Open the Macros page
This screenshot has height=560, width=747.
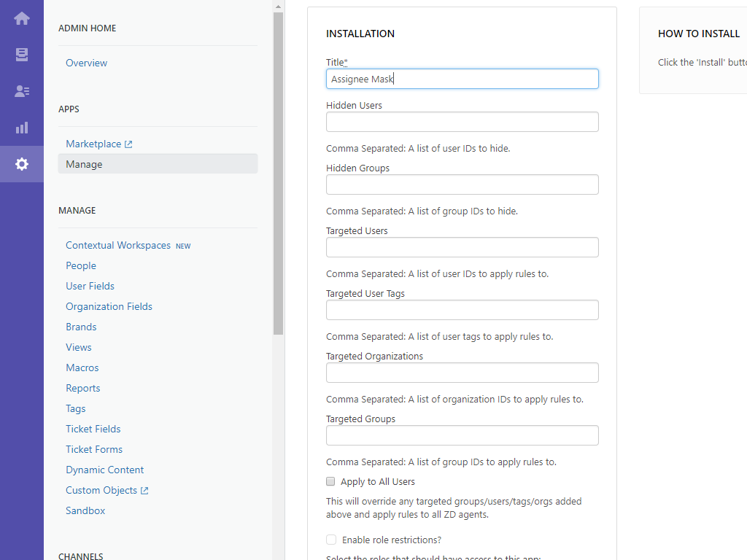[x=82, y=367]
